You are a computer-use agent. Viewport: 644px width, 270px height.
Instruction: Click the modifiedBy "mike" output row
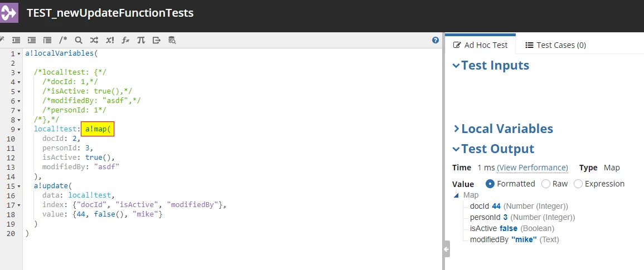(515, 239)
